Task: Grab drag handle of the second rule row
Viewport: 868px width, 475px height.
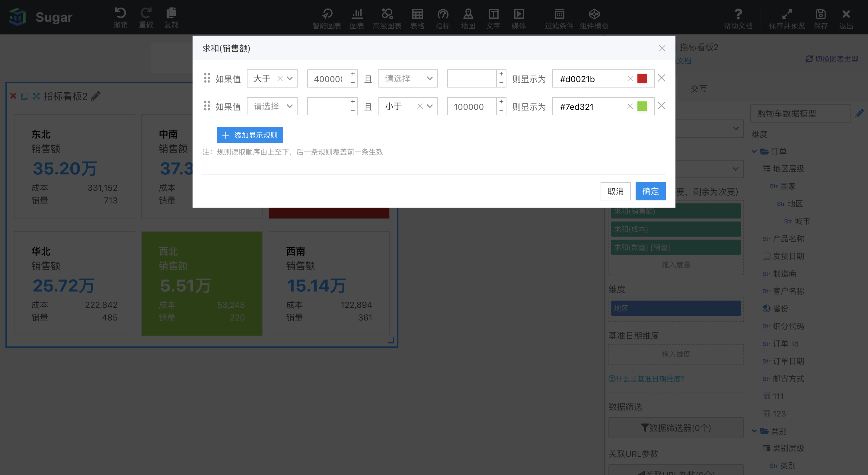Action: (x=207, y=106)
